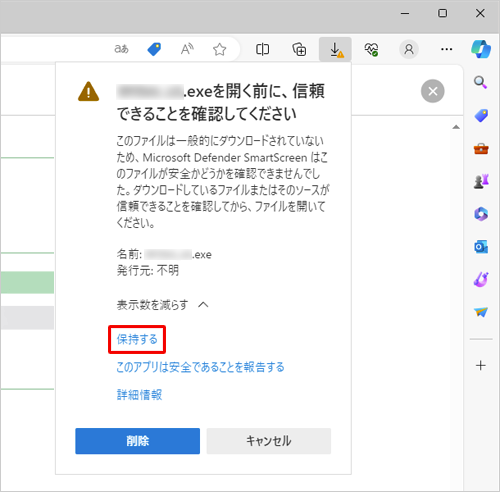
Task: Open the Collections icon
Action: (x=299, y=50)
